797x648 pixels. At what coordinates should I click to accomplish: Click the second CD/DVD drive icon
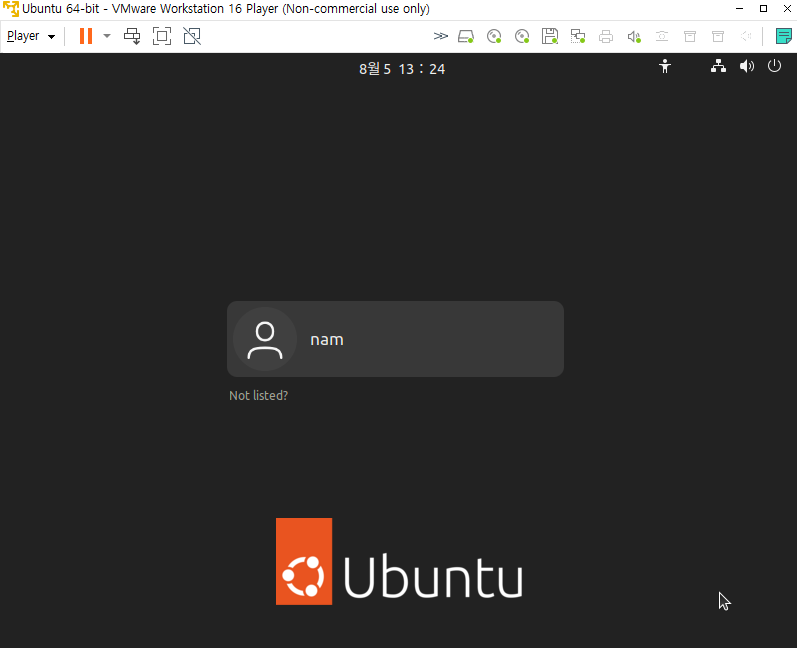pyautogui.click(x=522, y=37)
